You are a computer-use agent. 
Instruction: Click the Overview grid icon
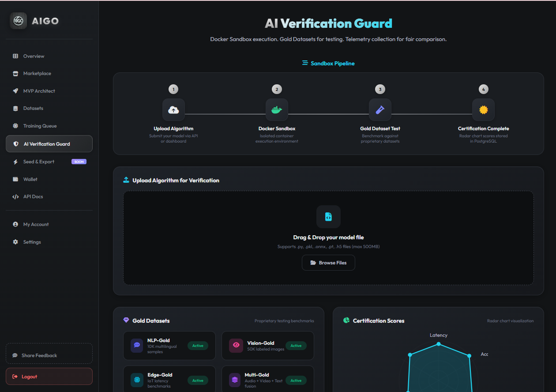tap(15, 56)
